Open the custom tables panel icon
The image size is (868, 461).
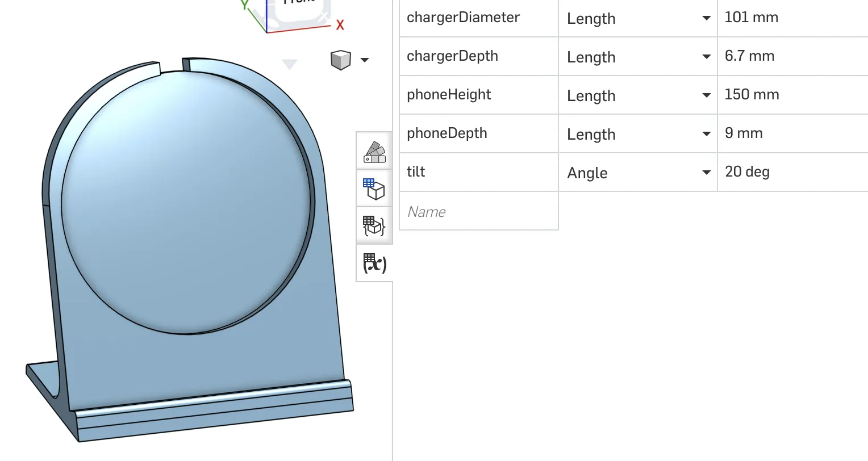374,225
